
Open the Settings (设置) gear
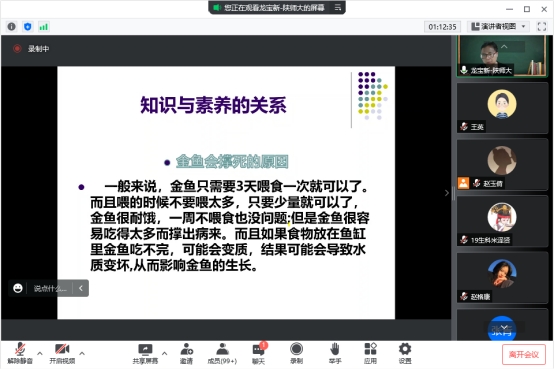[405, 353]
